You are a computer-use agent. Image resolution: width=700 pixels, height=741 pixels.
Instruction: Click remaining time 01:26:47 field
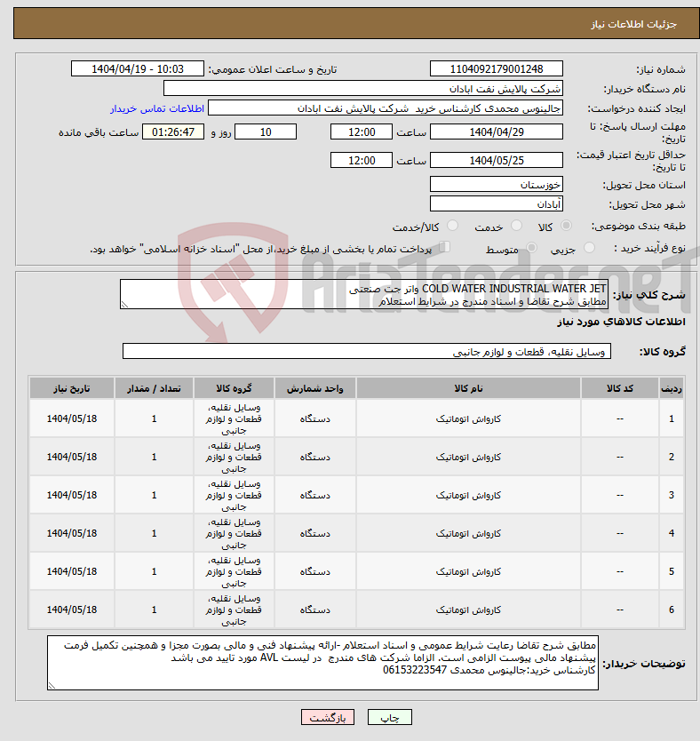(173, 132)
